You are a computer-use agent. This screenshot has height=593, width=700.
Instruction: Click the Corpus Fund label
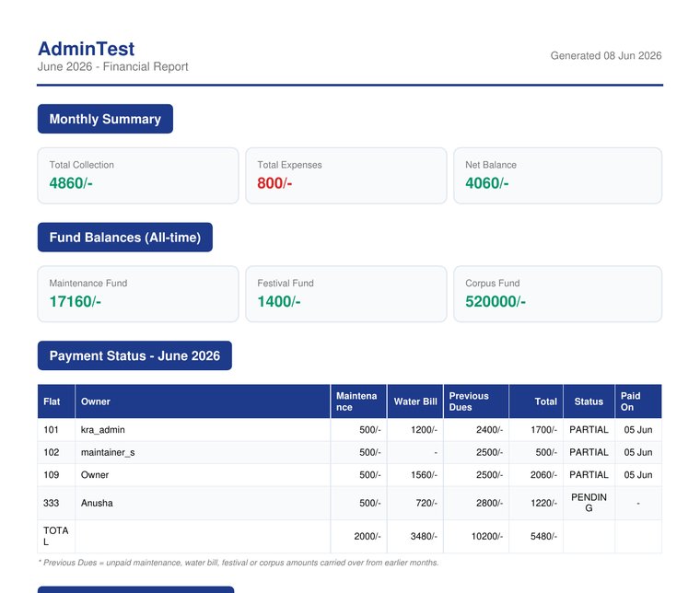click(x=493, y=283)
